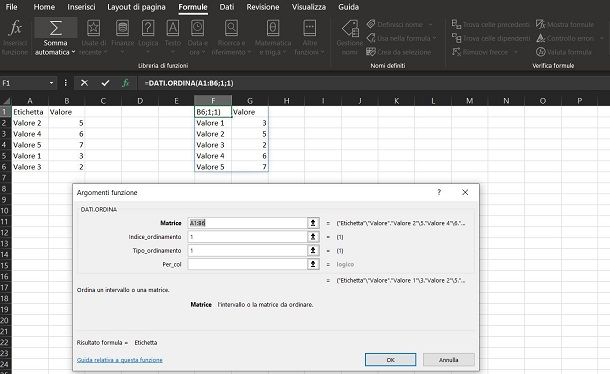Image resolution: width=610 pixels, height=374 pixels.
Task: Open Gestione nomi manager icon
Action: point(350,29)
